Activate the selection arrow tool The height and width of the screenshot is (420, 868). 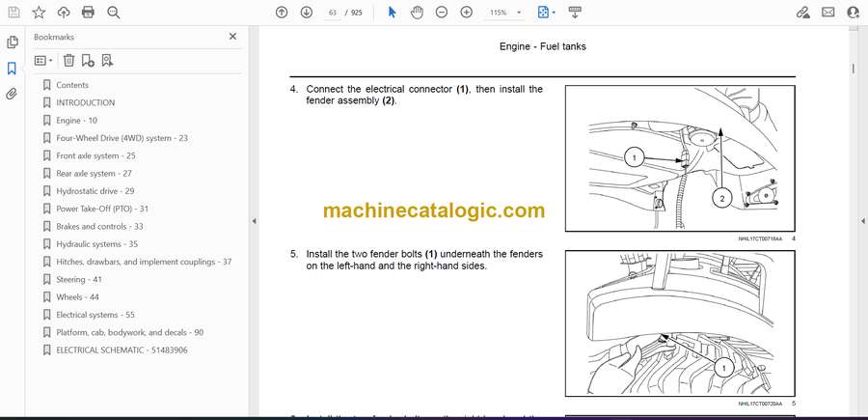point(392,13)
